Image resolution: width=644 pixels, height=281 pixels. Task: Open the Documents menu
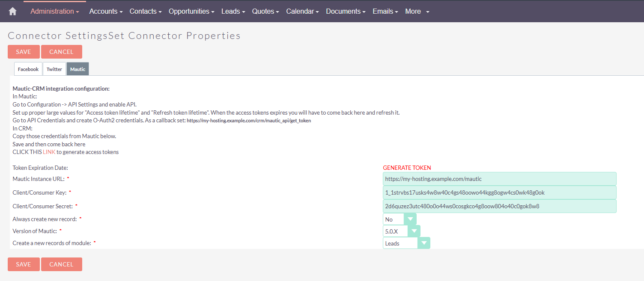coord(346,12)
